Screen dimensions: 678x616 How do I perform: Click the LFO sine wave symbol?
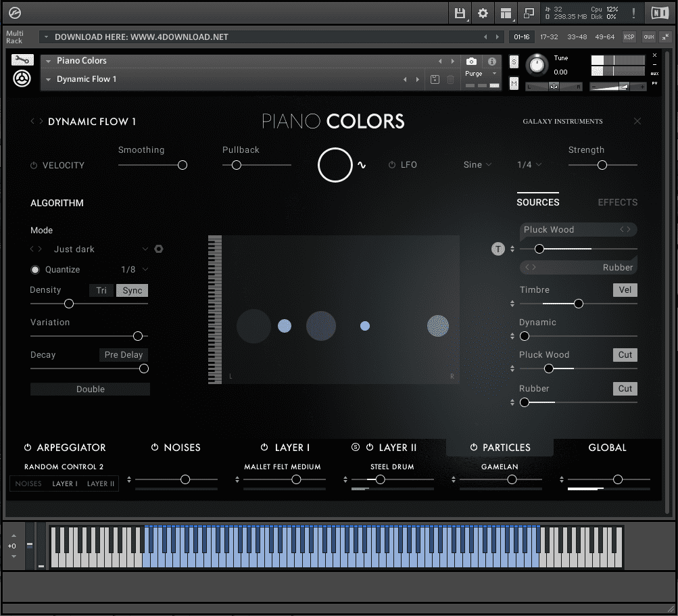(x=362, y=165)
